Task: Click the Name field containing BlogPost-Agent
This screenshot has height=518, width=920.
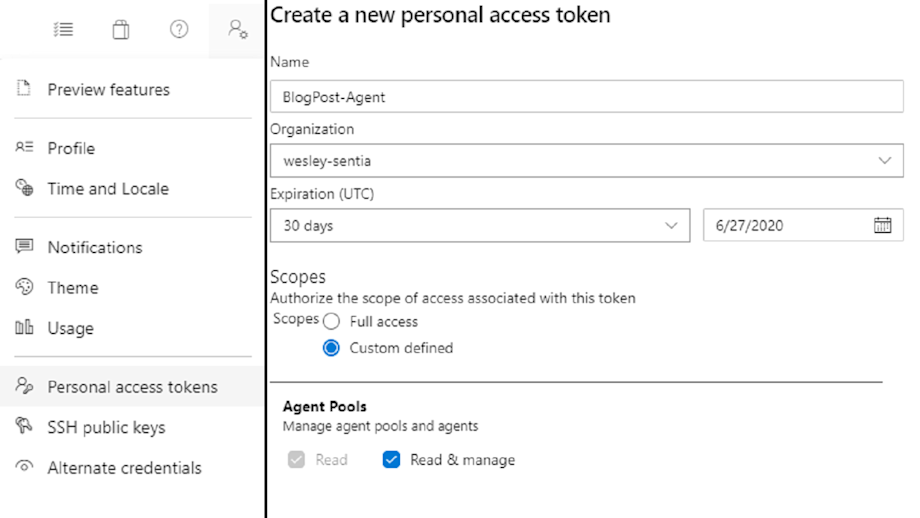Action: click(x=587, y=96)
